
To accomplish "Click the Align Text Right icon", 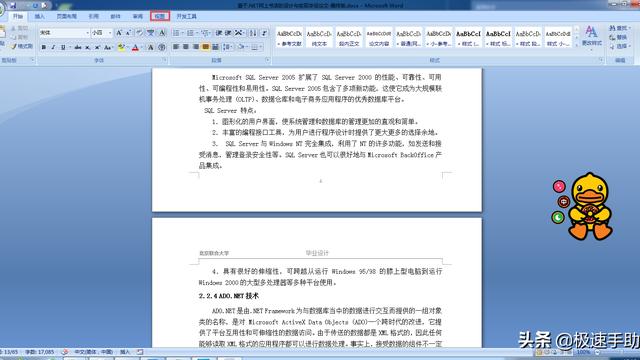I will click(196, 47).
